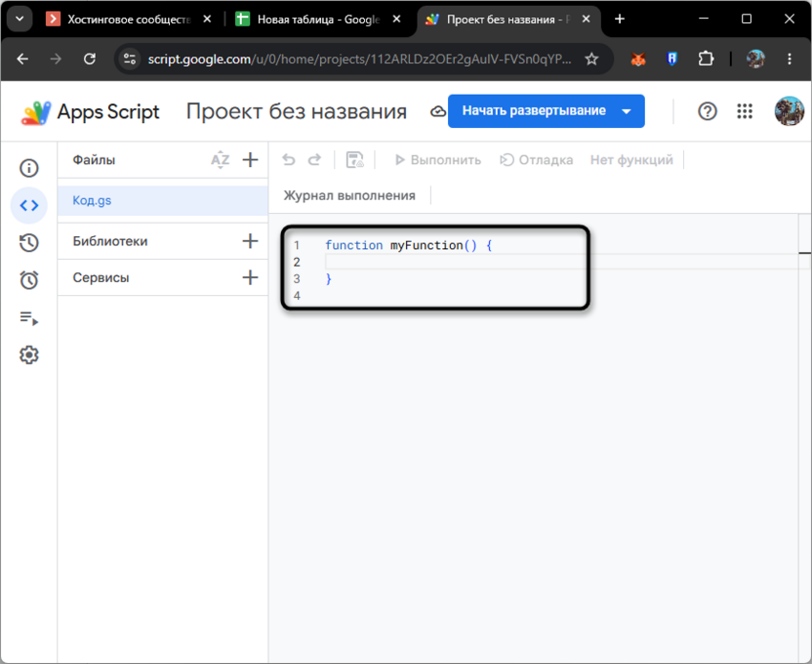
Task: Click 'function myFunction() {' code line
Action: (x=409, y=245)
